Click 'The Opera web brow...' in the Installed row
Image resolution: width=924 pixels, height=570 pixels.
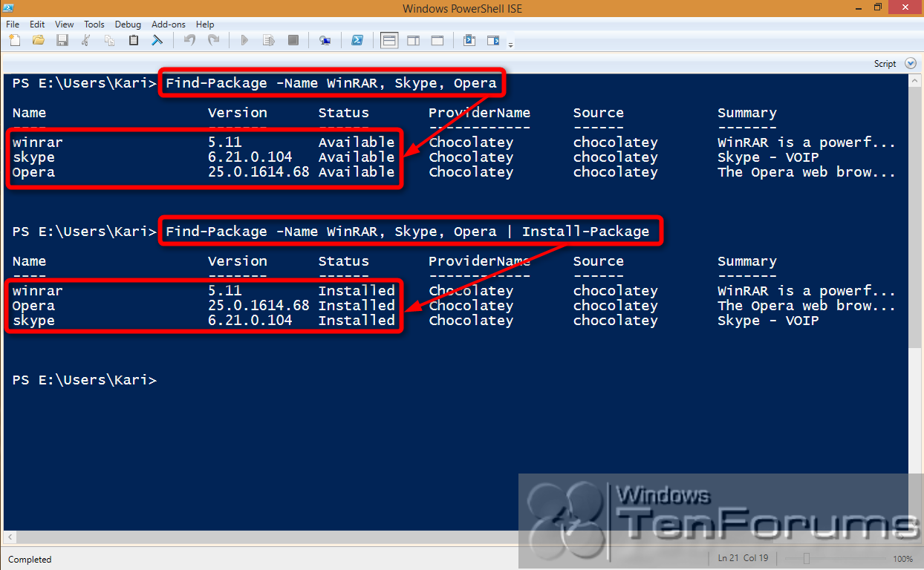point(807,306)
